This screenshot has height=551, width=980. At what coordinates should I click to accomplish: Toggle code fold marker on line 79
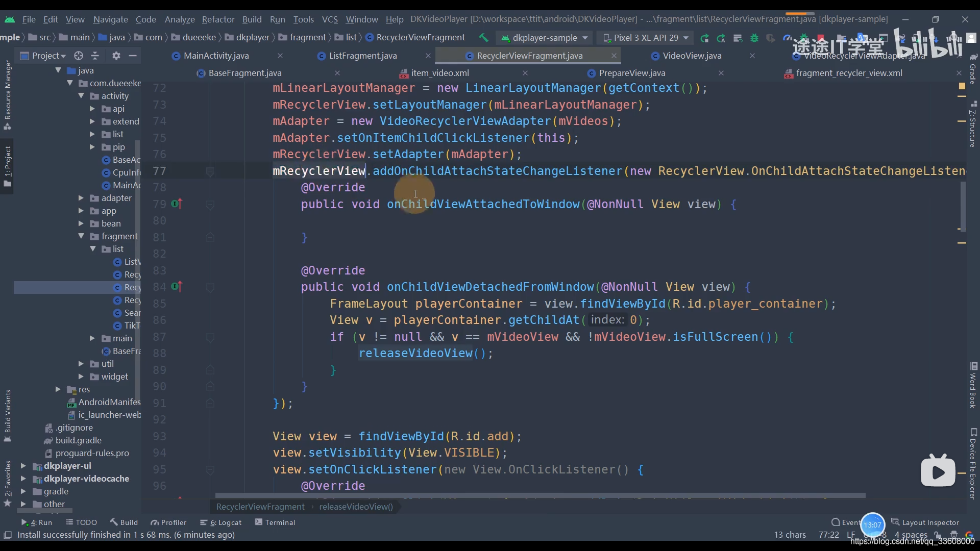point(210,204)
